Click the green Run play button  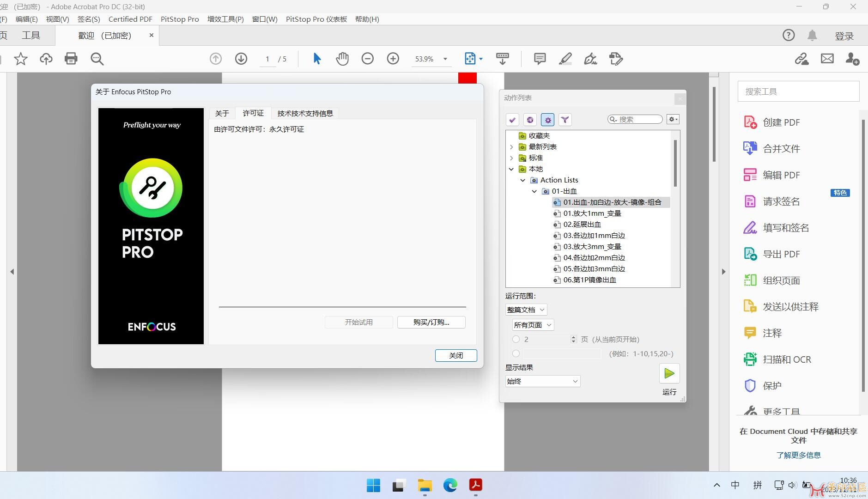click(669, 374)
